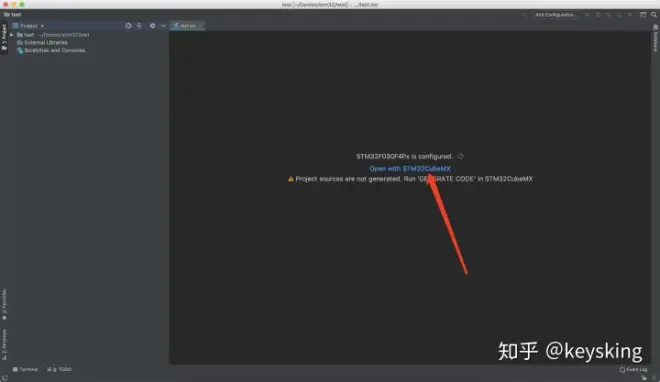Open the Terminal tool tab

tap(25, 369)
